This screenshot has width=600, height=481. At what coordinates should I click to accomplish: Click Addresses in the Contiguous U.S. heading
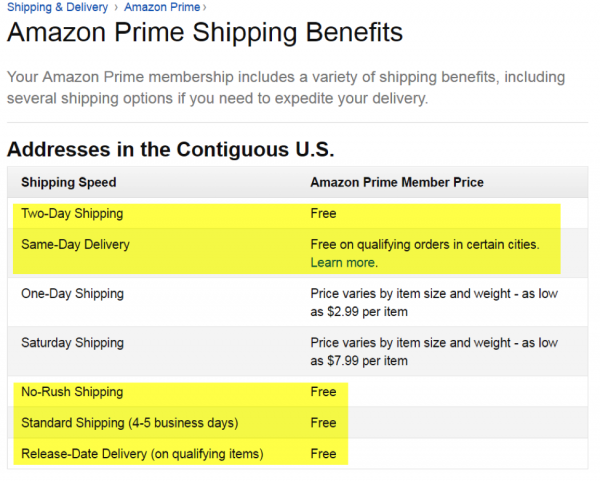(170, 150)
